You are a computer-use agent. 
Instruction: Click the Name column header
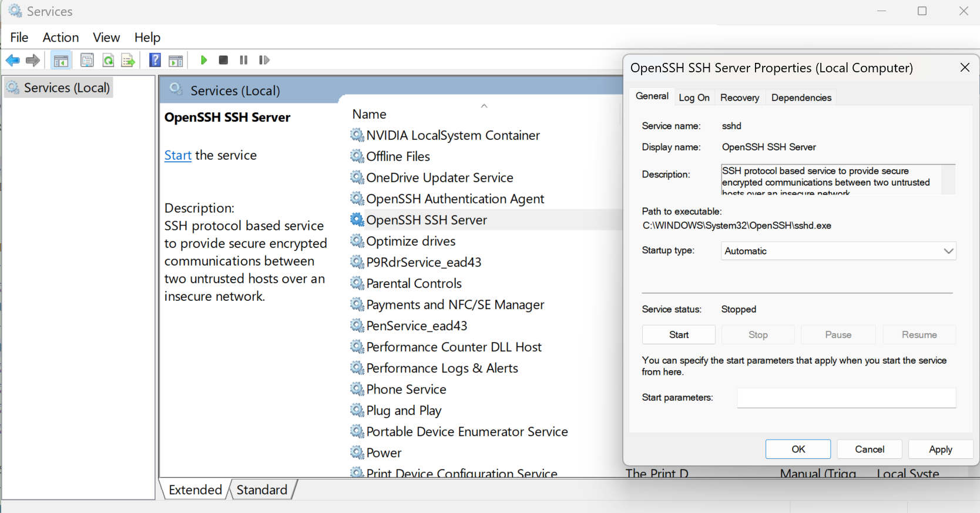click(369, 114)
